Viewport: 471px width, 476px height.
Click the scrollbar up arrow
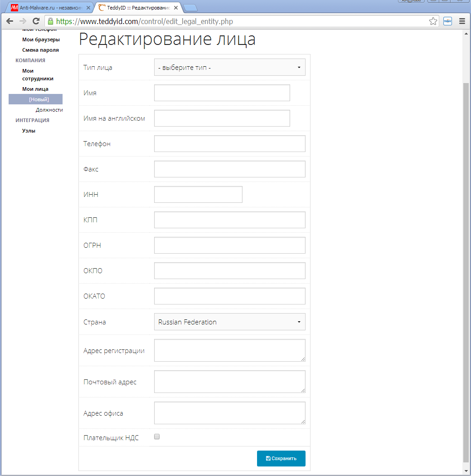[x=466, y=34]
